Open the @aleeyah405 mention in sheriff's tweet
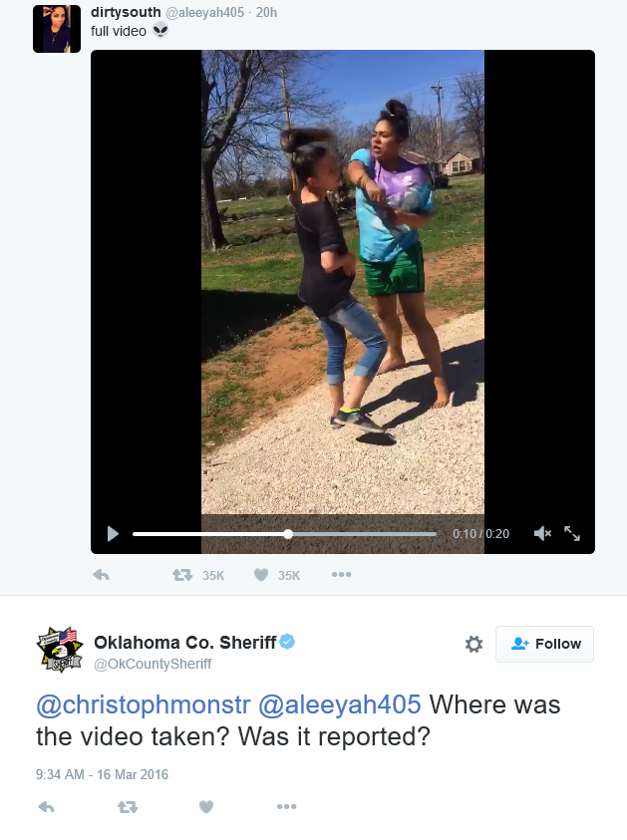The height and width of the screenshot is (840, 627). [x=340, y=704]
